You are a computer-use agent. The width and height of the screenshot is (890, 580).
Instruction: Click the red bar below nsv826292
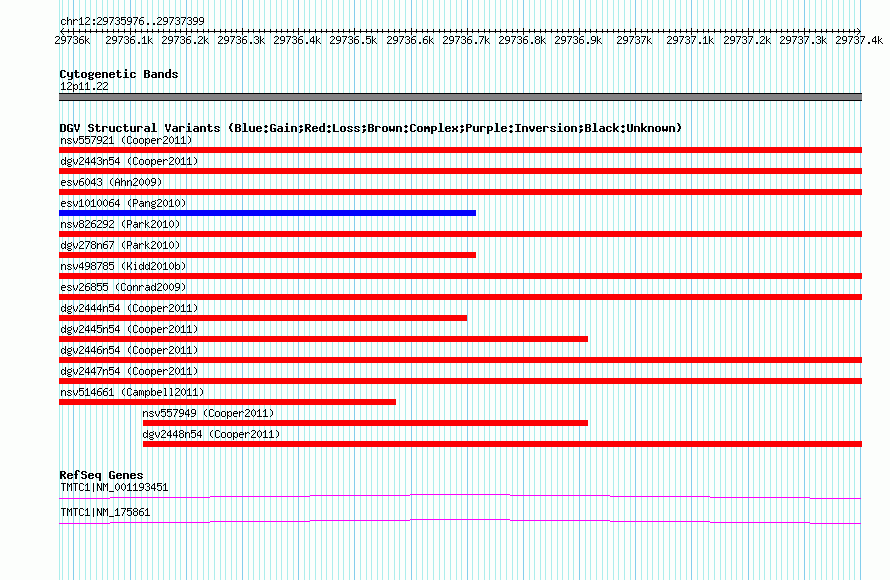coord(460,234)
